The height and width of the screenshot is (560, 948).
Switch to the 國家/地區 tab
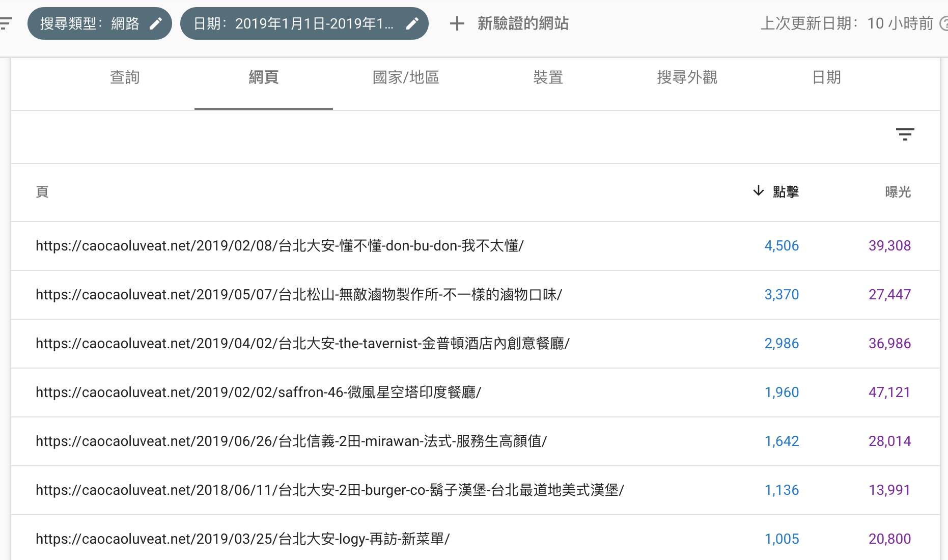coord(406,77)
